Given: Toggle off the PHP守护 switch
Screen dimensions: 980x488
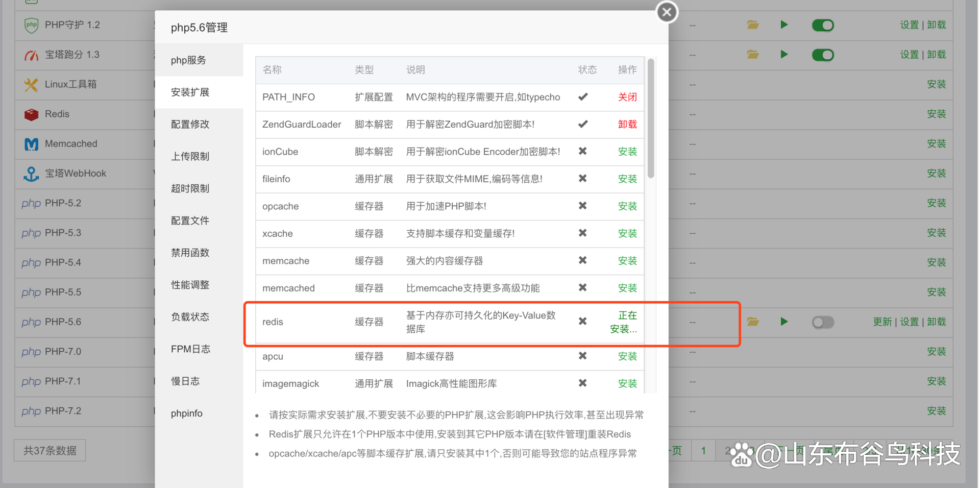Looking at the screenshot, I should [823, 25].
